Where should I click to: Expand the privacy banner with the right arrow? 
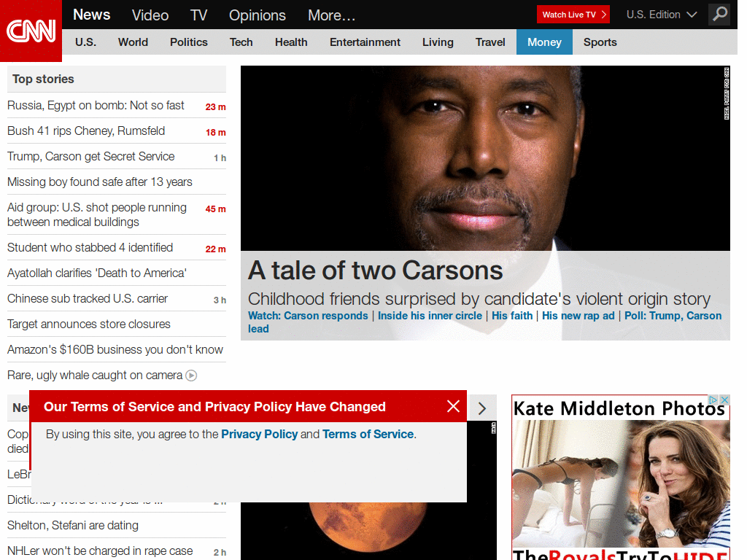[x=481, y=408]
